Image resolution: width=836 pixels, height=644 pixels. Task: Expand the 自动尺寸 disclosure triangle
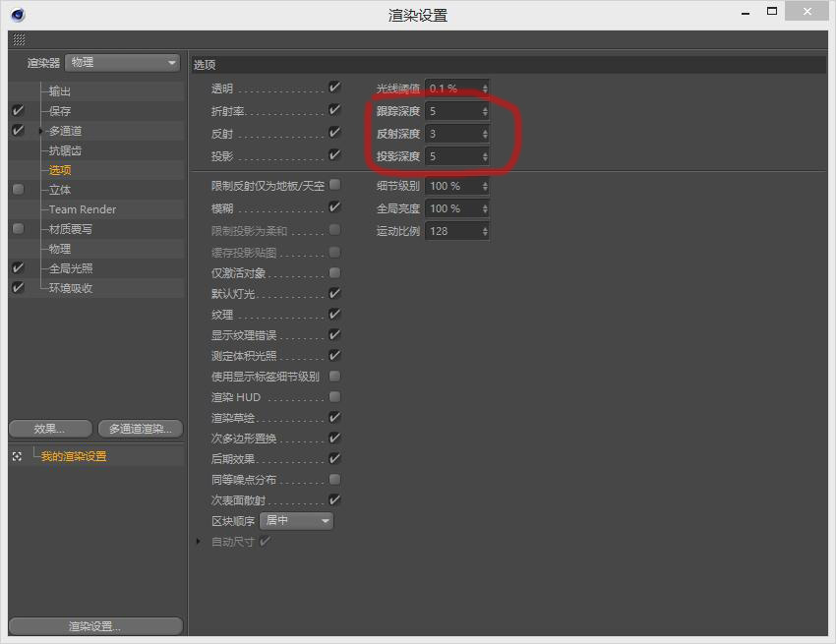coord(199,541)
